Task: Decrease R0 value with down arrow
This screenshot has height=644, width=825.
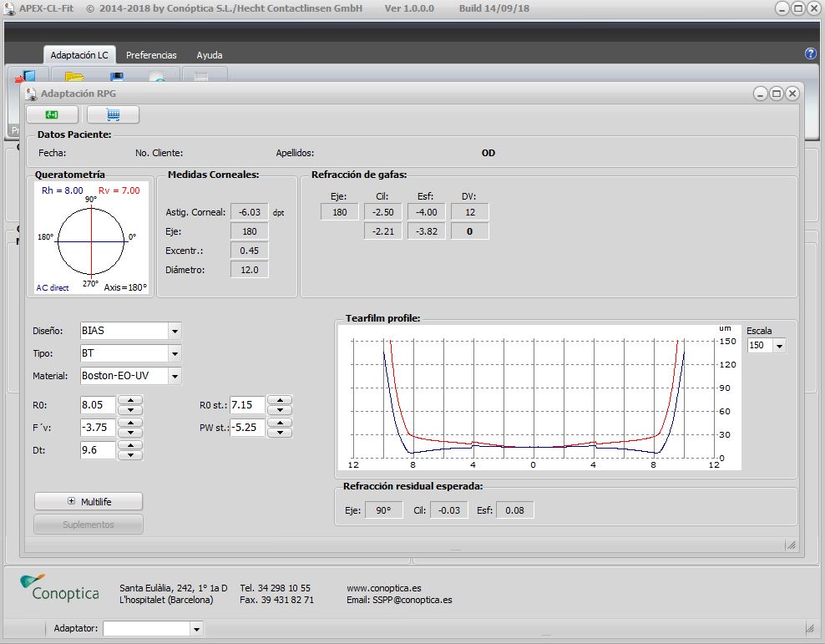Action: tap(130, 410)
